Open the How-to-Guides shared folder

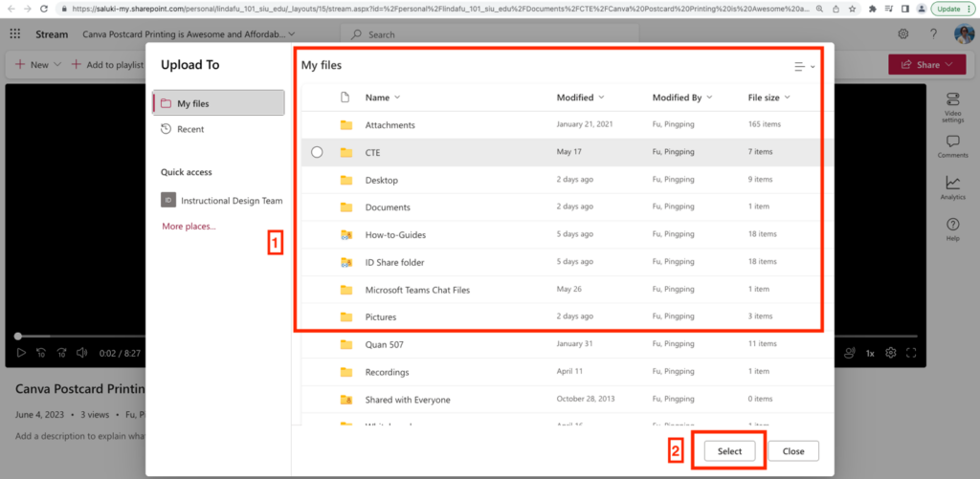[x=395, y=235]
